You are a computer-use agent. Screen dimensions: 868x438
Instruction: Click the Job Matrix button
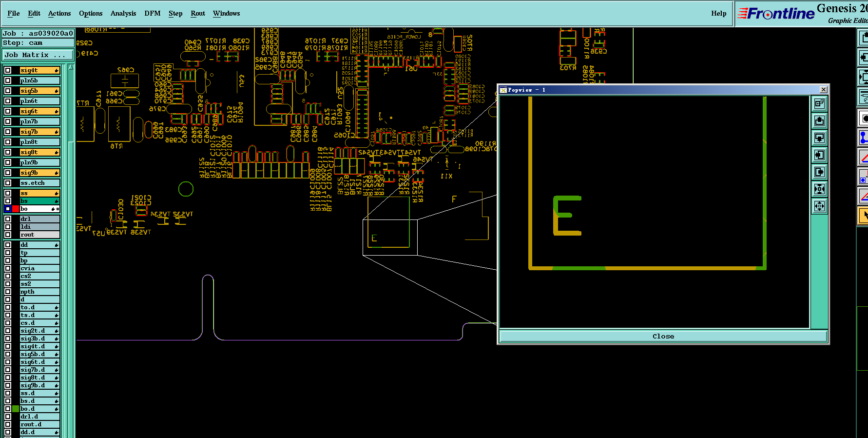coord(38,55)
